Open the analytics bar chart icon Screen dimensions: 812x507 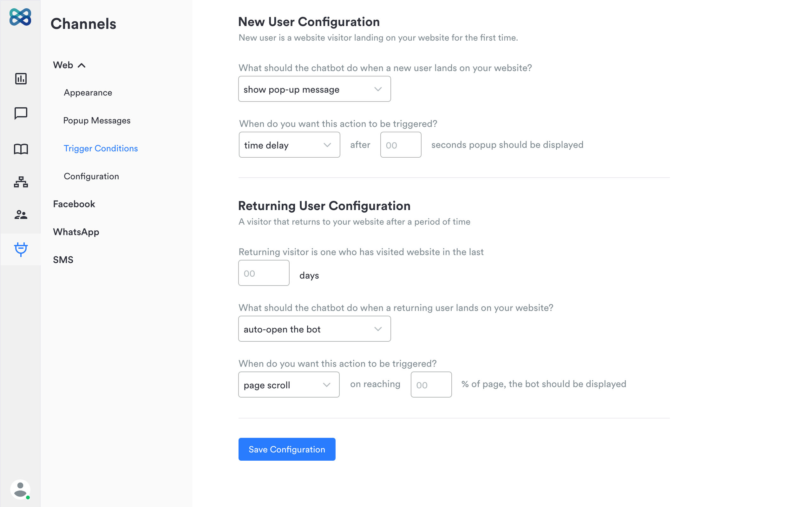pyautogui.click(x=21, y=79)
